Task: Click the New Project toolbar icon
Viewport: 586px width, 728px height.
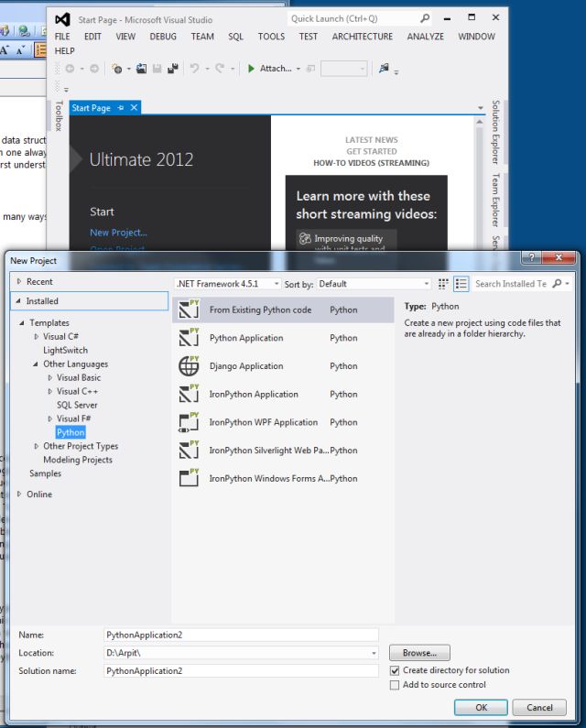Action: click(116, 69)
